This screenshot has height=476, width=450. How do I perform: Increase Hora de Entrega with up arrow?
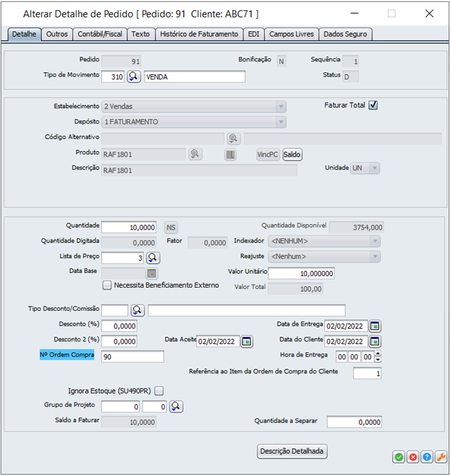click(x=378, y=354)
